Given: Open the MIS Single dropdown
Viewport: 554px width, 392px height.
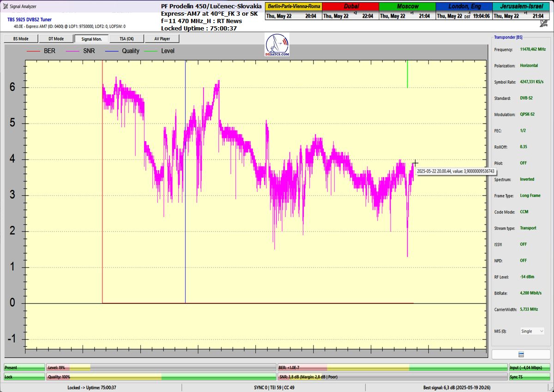Looking at the screenshot, I should click(532, 331).
